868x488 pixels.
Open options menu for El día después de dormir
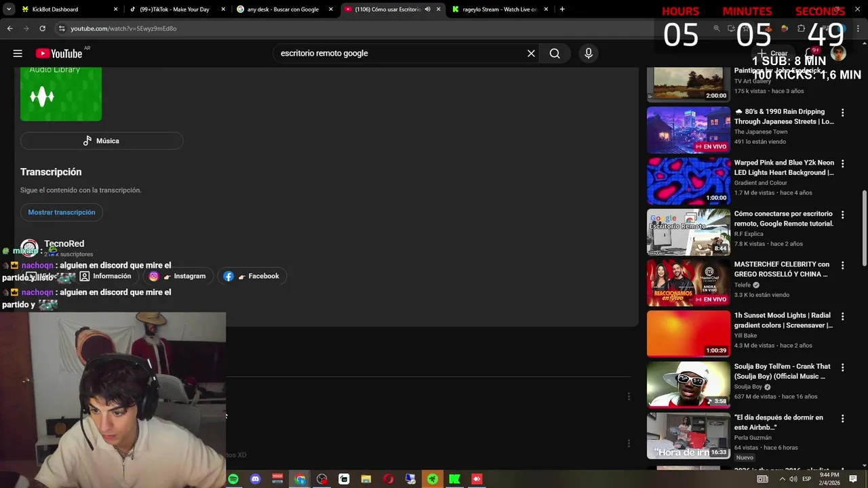pos(843,419)
